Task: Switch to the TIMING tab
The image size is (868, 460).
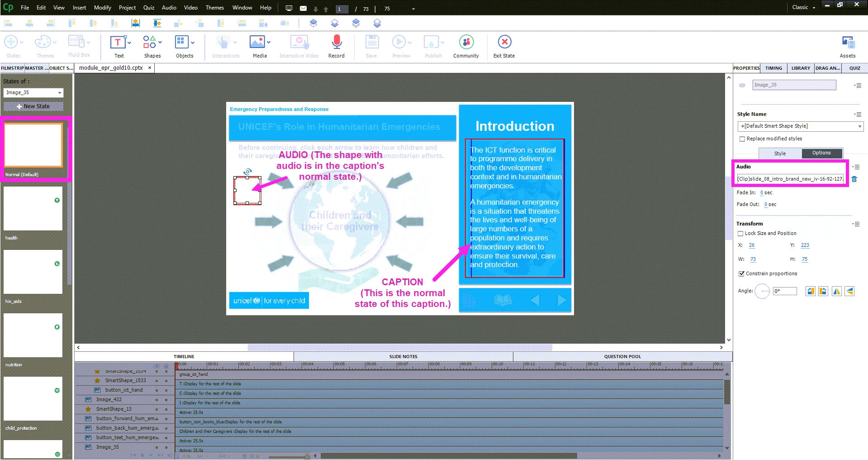Action: click(773, 68)
